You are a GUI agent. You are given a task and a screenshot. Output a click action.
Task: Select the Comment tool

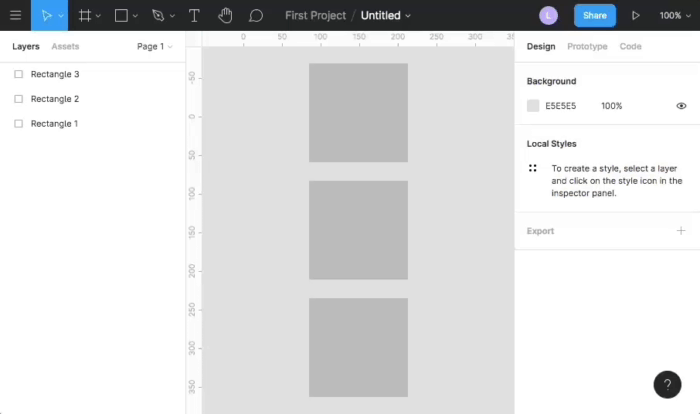[256, 15]
